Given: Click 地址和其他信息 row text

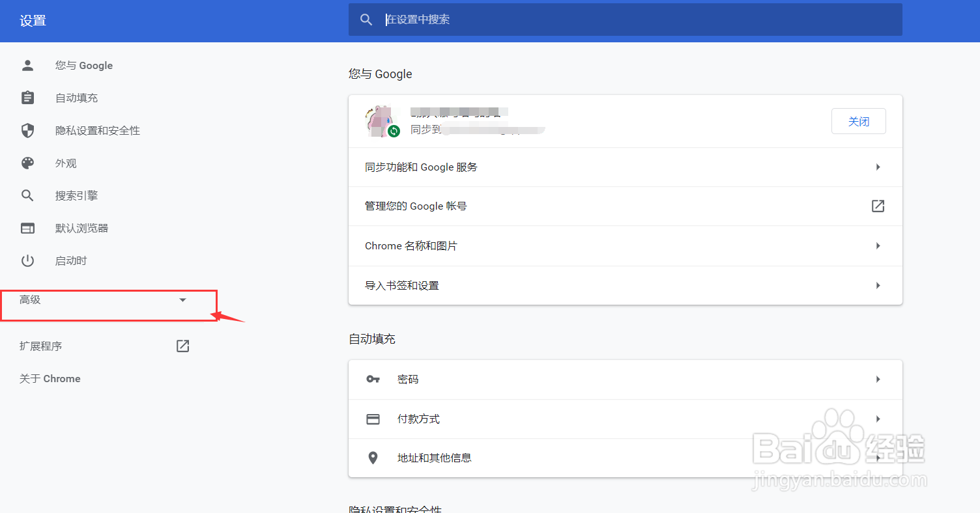Looking at the screenshot, I should 435,458.
